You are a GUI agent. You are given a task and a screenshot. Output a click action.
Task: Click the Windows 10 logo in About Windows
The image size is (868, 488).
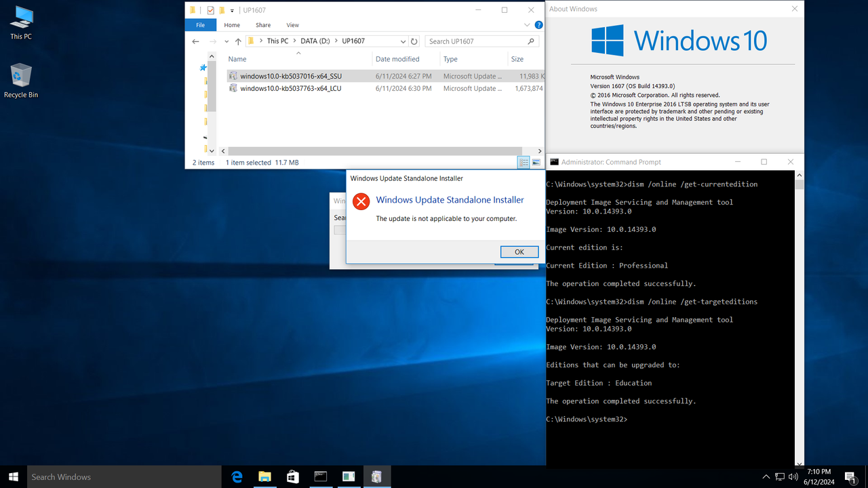click(679, 41)
